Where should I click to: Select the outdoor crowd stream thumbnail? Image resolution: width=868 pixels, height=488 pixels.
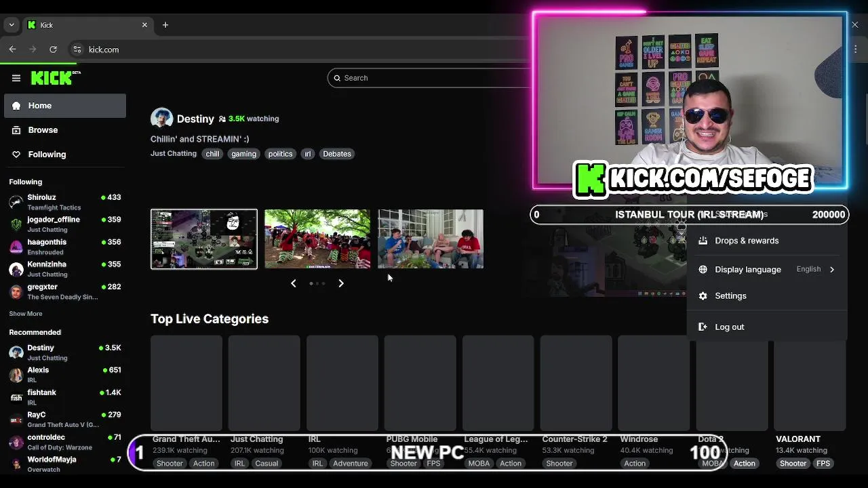(x=317, y=239)
